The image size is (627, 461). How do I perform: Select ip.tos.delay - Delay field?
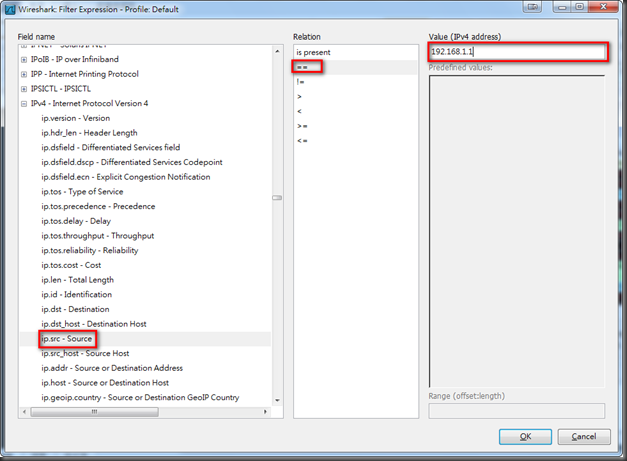tap(76, 221)
